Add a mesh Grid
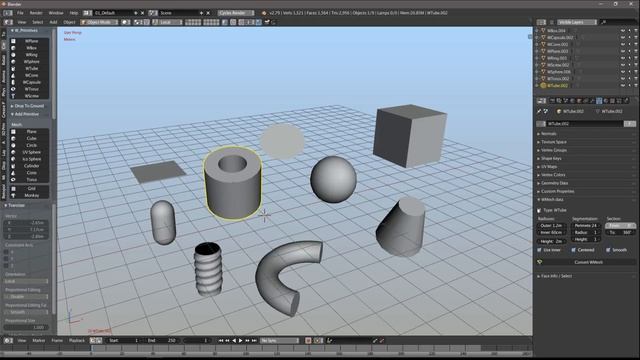 tap(29, 189)
